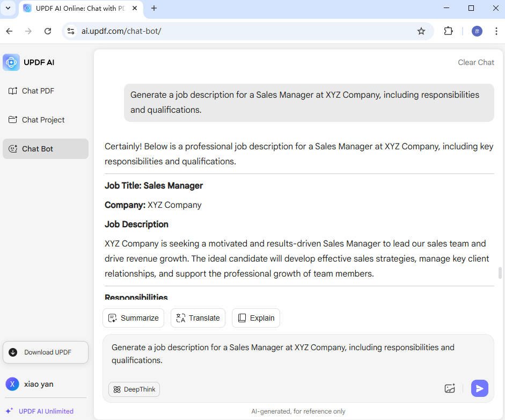Open the site information icon in address bar

click(70, 31)
